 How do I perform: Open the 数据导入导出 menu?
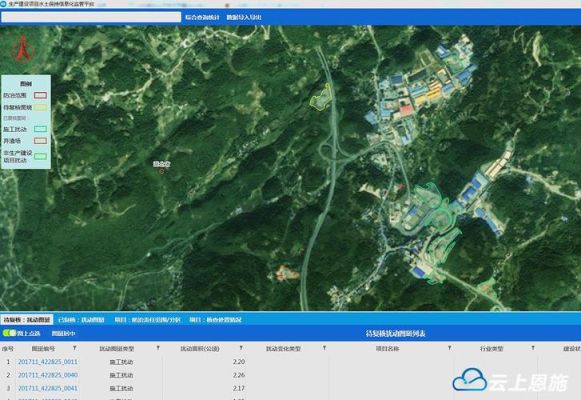(244, 17)
